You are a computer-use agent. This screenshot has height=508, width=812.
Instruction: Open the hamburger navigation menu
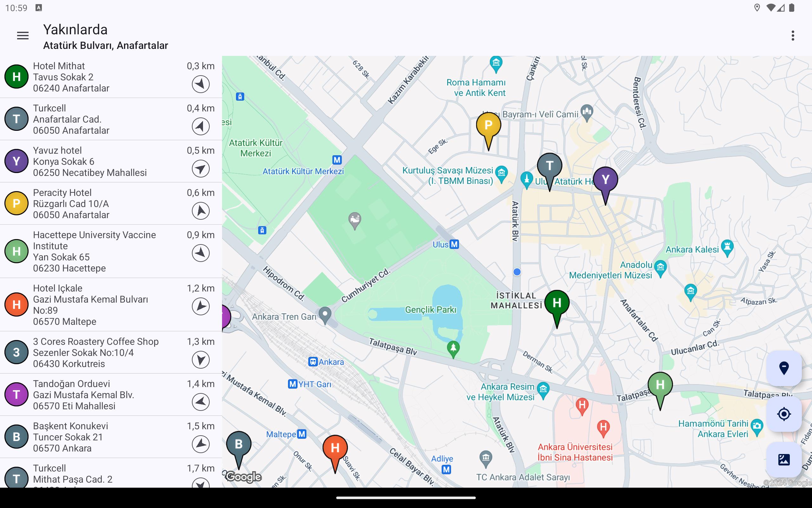(x=23, y=36)
